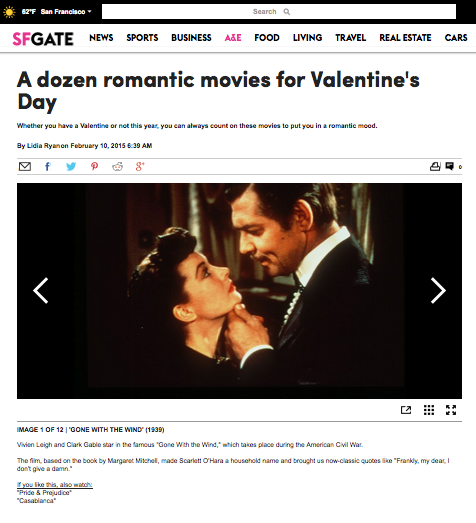
Task: Share the article on Facebook
Action: coord(48,166)
